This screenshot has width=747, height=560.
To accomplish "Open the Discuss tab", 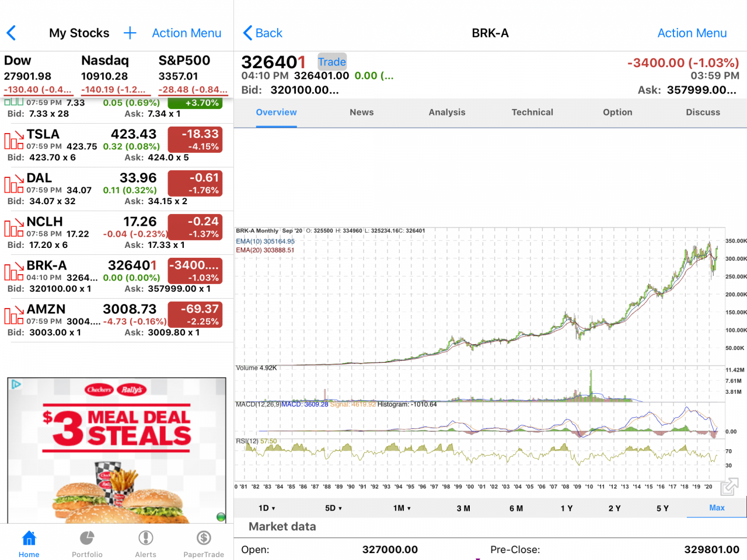I will coord(703,112).
